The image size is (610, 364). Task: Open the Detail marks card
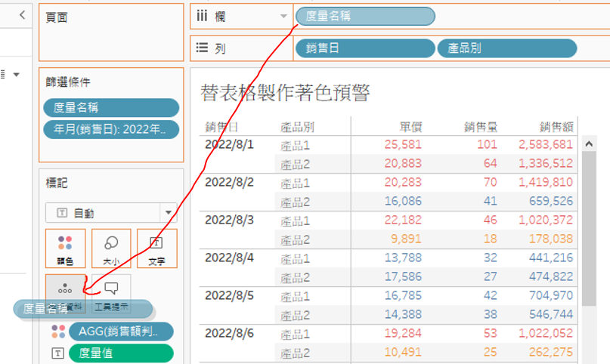65,294
